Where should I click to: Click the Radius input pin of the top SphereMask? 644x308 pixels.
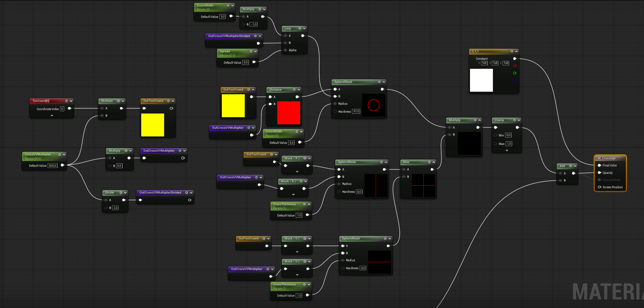coord(335,104)
